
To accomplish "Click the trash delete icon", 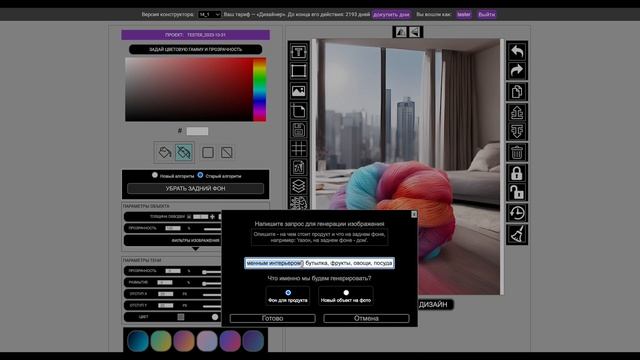I will [x=517, y=153].
